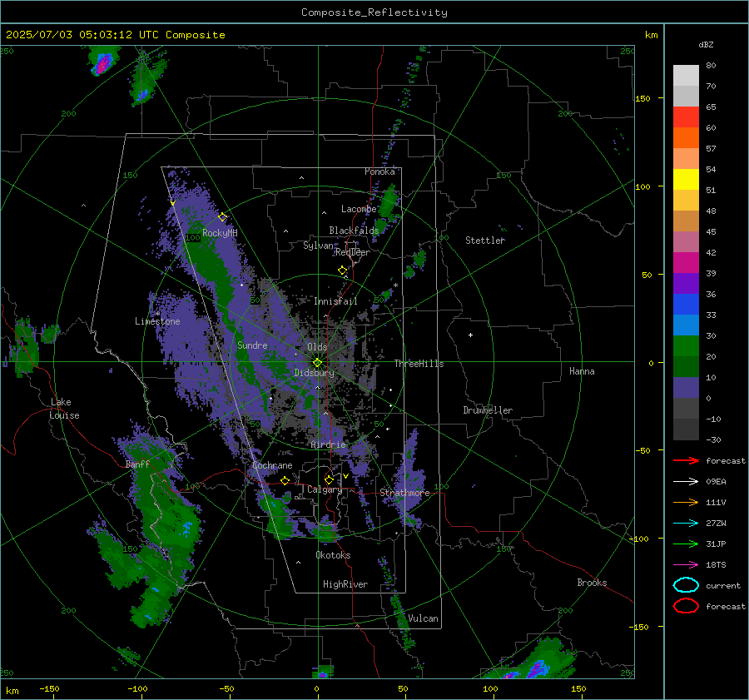This screenshot has height=700, width=749.
Task: Click the ThreeHills town label
Action: coord(419,364)
